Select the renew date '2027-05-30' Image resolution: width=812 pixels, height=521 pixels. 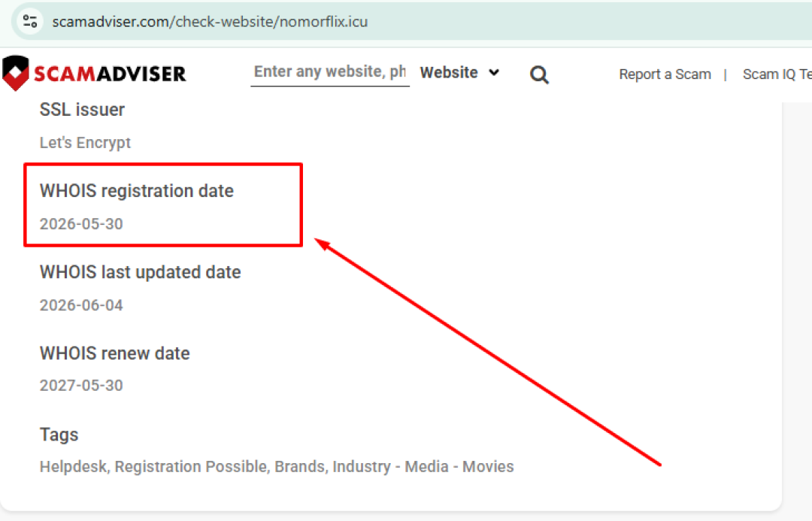coord(81,386)
